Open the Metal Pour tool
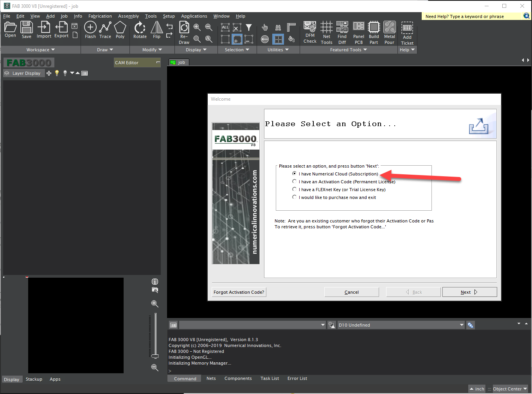Screen dimensions: 532x394 pyautogui.click(x=390, y=33)
